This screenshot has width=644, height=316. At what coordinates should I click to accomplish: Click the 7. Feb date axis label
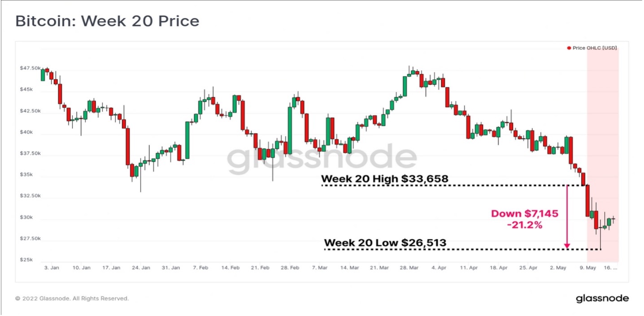pos(200,268)
